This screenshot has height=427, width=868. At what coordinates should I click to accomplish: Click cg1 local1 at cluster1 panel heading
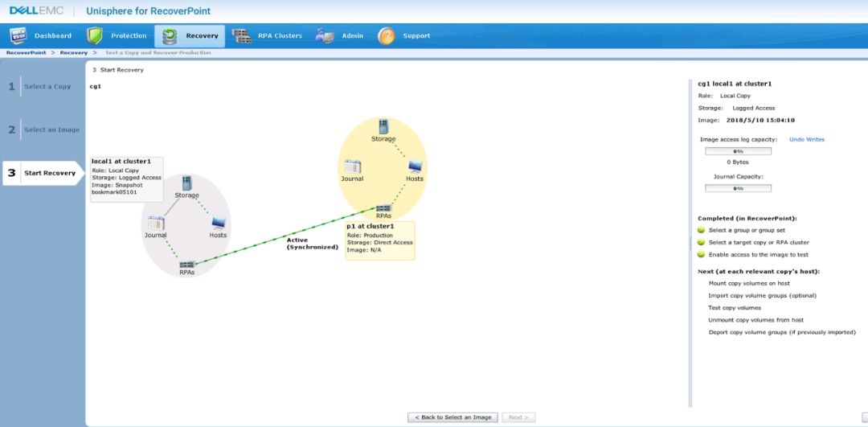click(x=735, y=84)
